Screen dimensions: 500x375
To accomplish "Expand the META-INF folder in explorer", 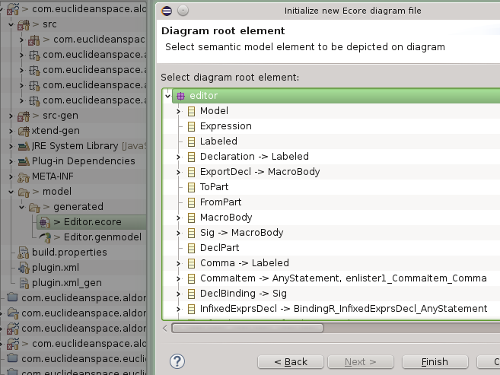I will (11, 177).
